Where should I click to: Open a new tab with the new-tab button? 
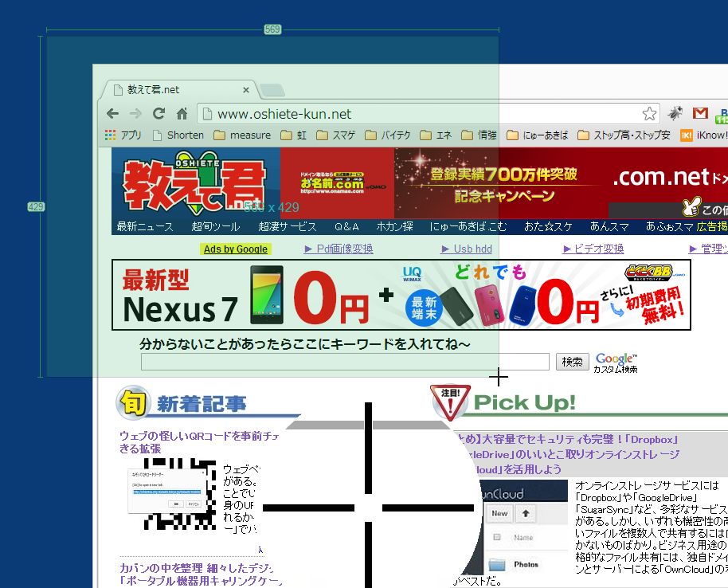tap(272, 90)
